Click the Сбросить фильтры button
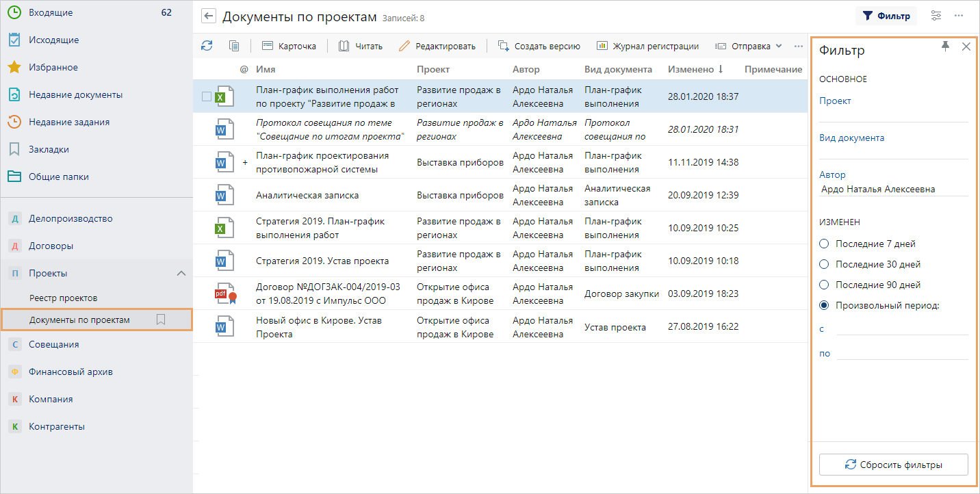Viewport: 980px width, 494px height. click(893, 465)
